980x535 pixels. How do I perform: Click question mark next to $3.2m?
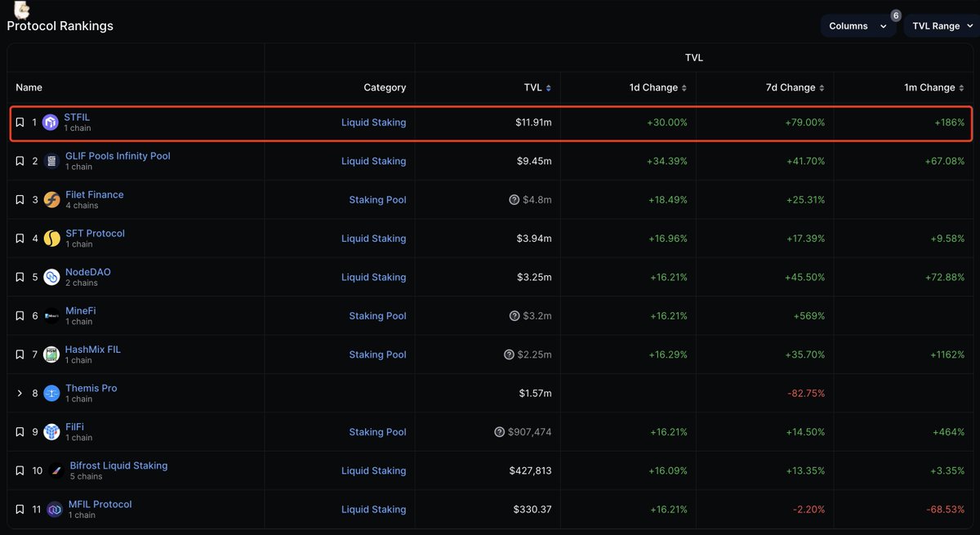click(514, 316)
